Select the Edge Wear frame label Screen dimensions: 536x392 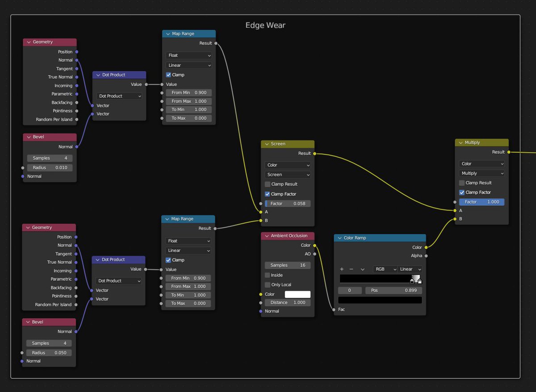[265, 25]
